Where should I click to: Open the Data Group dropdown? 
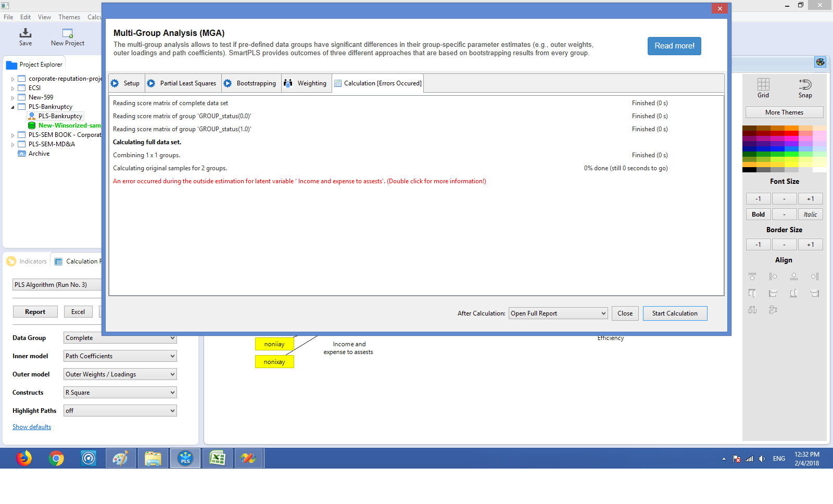tap(120, 338)
